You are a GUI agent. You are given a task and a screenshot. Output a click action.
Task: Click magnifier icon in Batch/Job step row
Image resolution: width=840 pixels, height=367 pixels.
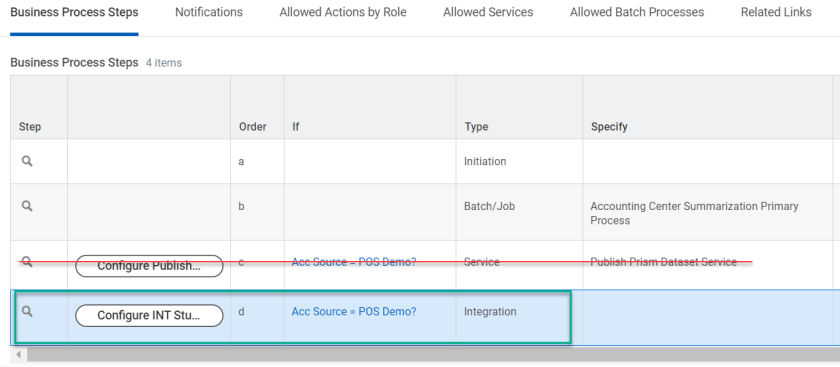tap(27, 206)
